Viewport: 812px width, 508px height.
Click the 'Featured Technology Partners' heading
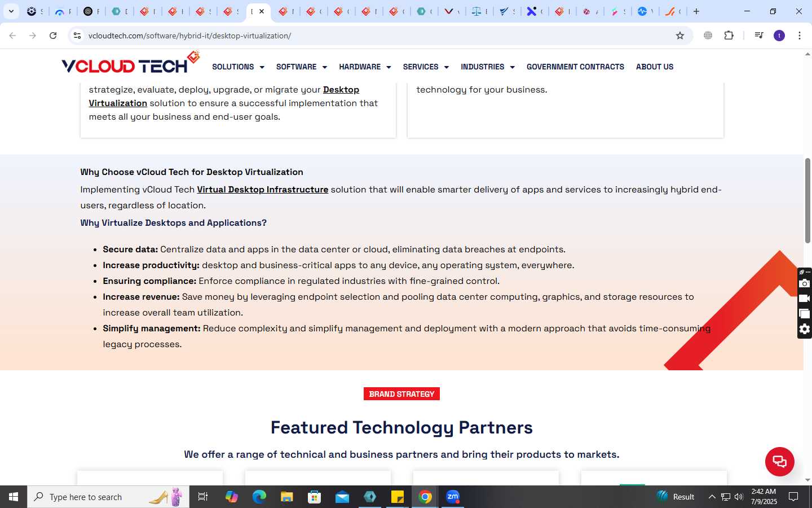coord(401,427)
